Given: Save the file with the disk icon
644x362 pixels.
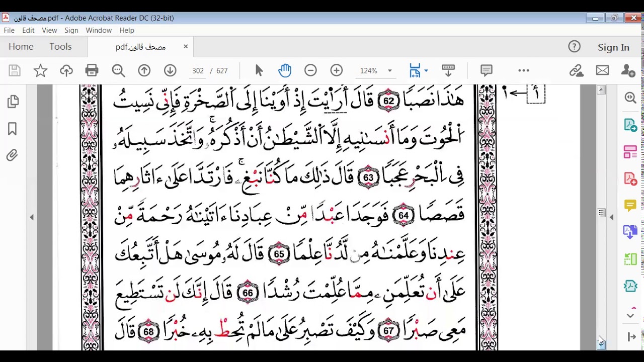Looking at the screenshot, I should (15, 71).
